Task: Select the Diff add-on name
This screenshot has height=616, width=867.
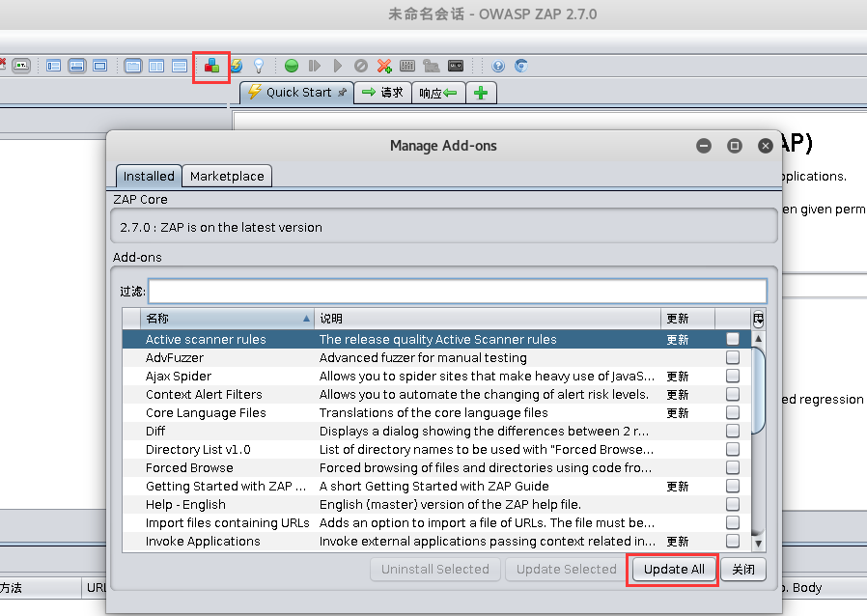Action: [x=155, y=431]
